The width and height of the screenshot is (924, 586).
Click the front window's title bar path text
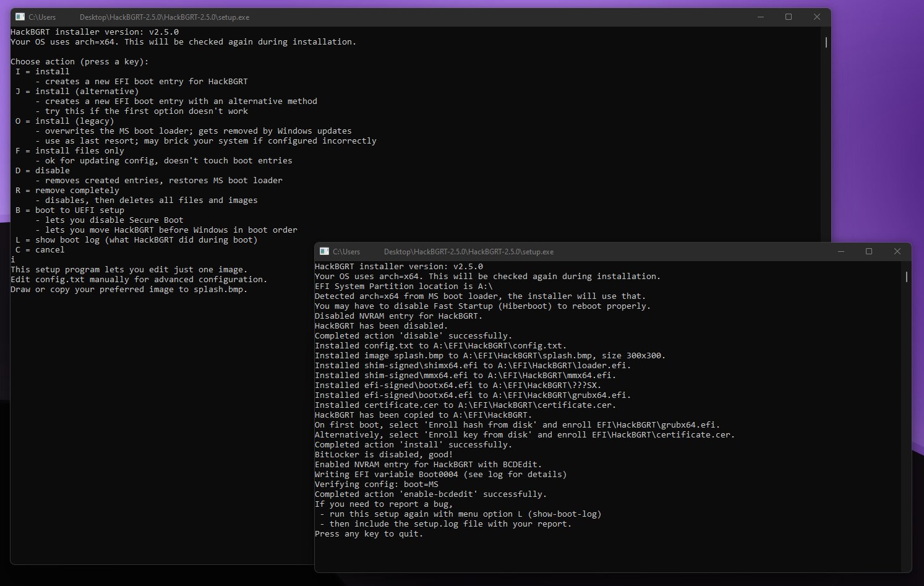tap(443, 252)
